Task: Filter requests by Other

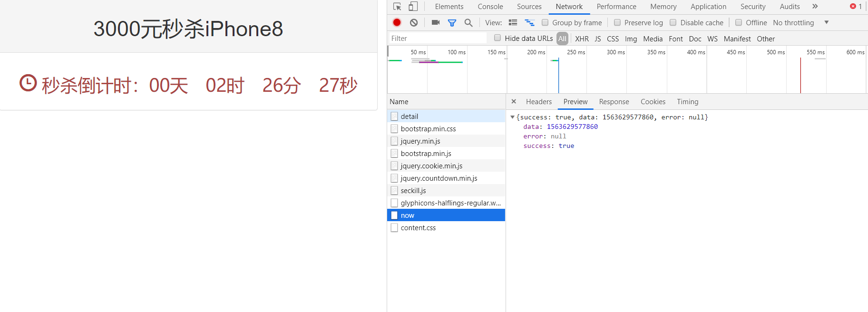Action: click(766, 39)
